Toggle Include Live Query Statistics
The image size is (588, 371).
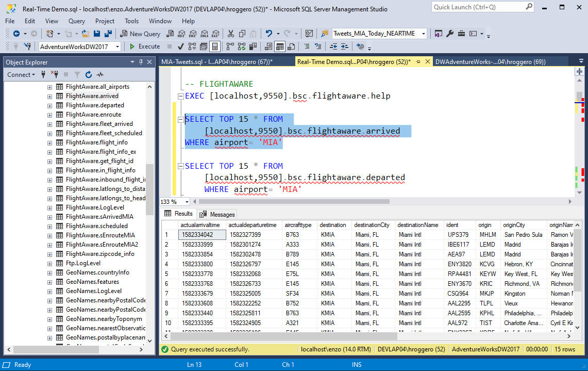point(242,46)
